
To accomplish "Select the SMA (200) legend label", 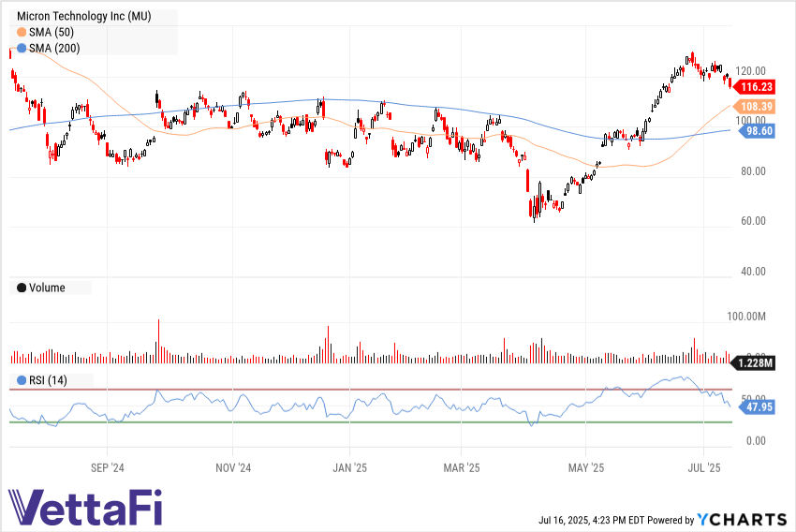I will click(54, 49).
